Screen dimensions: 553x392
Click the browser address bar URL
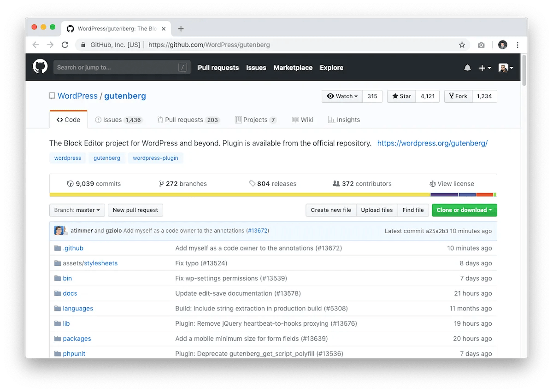[x=209, y=45]
